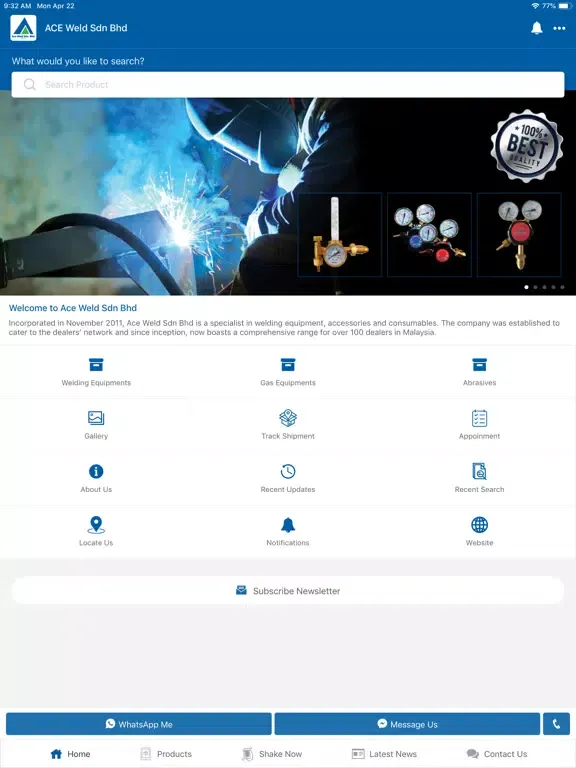Screen dimensions: 576x768
Task: Tap the magnifier icon in the search bar
Action: pos(30,85)
